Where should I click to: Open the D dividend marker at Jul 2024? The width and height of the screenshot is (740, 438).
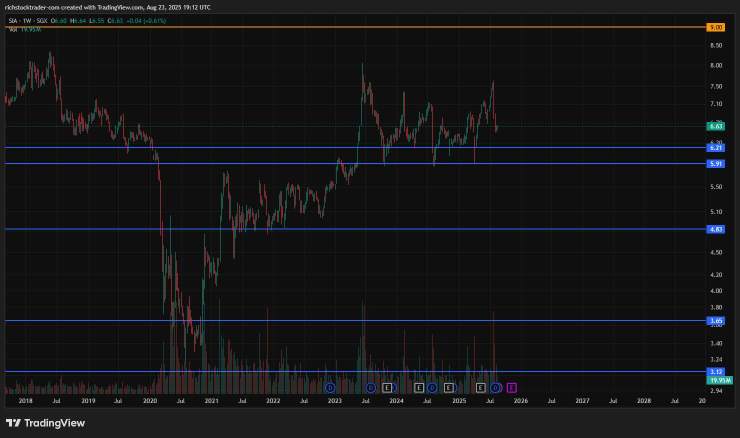[432, 388]
